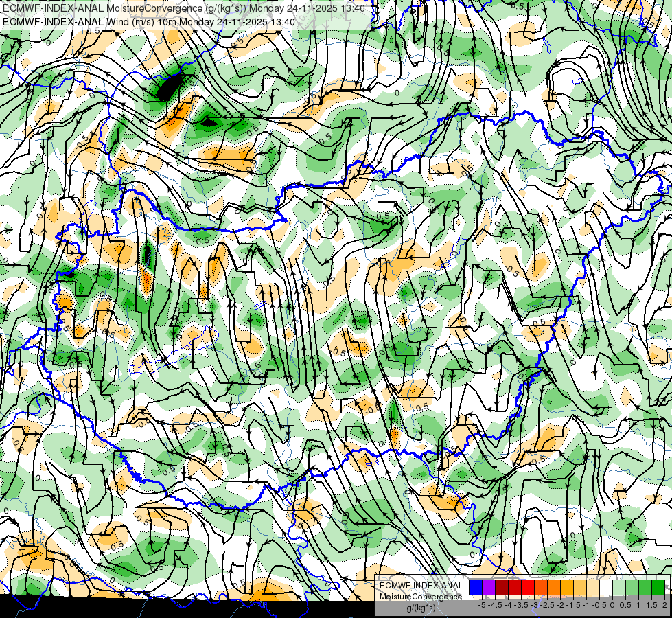The height and width of the screenshot is (618, 672).
Task: Choose the swatch between -3 and -2.5
Action: coord(541,588)
